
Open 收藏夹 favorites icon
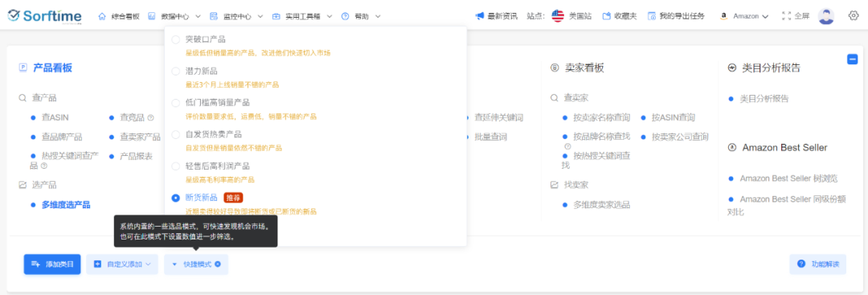coord(607,16)
